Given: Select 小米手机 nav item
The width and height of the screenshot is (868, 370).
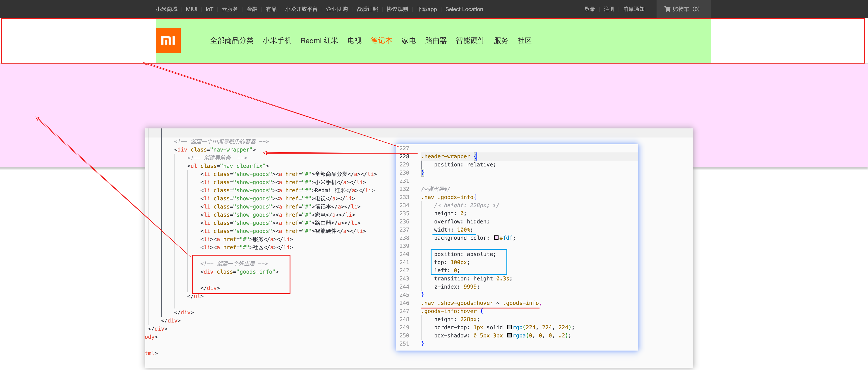Looking at the screenshot, I should tap(277, 40).
